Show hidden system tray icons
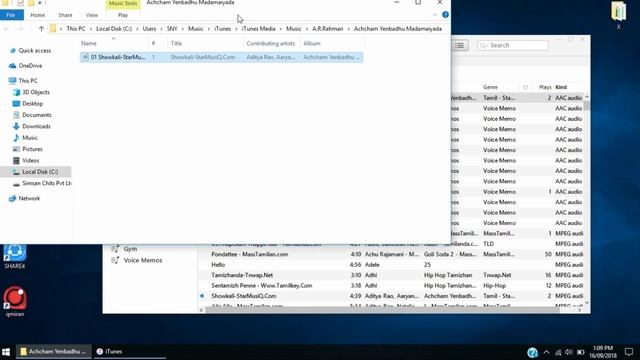 point(547,352)
